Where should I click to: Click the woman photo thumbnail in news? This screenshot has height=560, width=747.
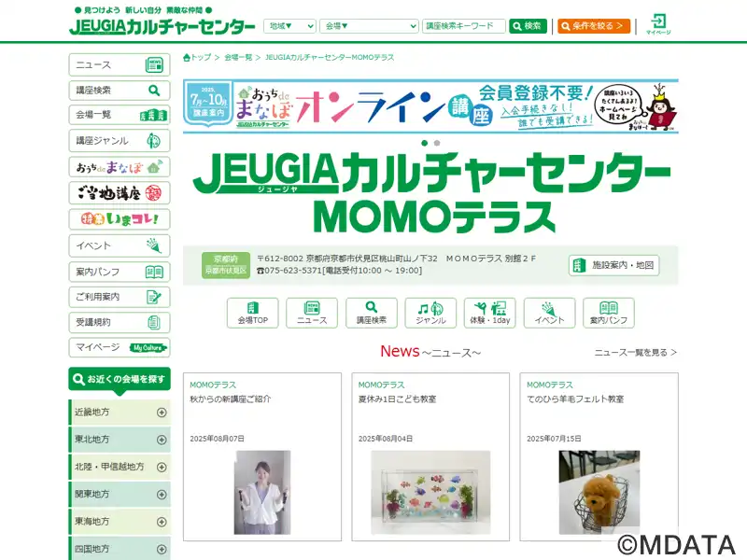pos(262,493)
